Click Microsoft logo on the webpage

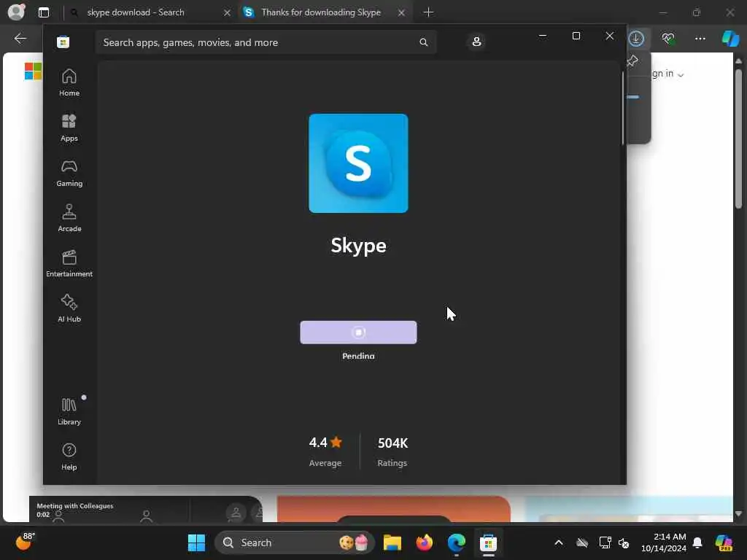pos(33,71)
